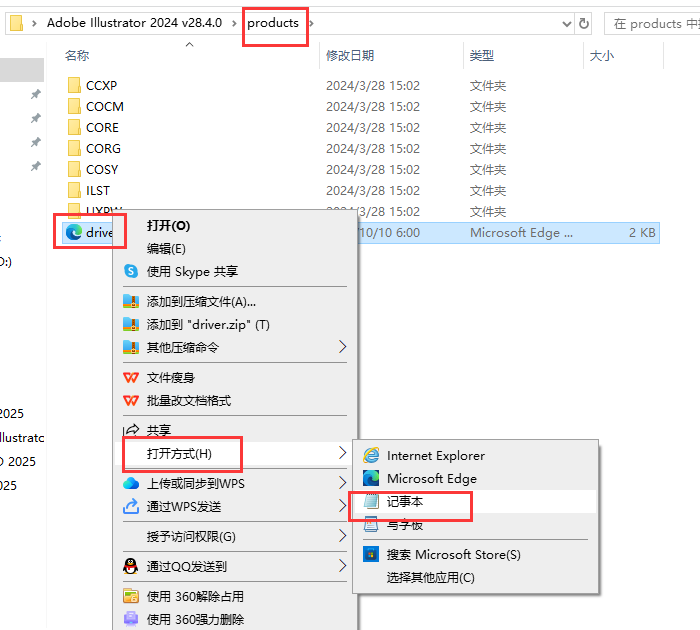Expand the 其他压缩命令 submenu arrow

(342, 346)
